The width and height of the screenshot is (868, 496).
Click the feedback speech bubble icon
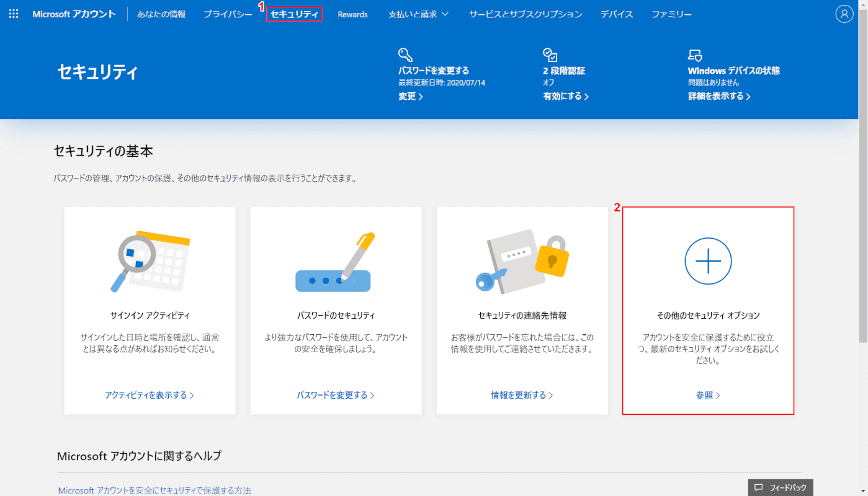(758, 488)
